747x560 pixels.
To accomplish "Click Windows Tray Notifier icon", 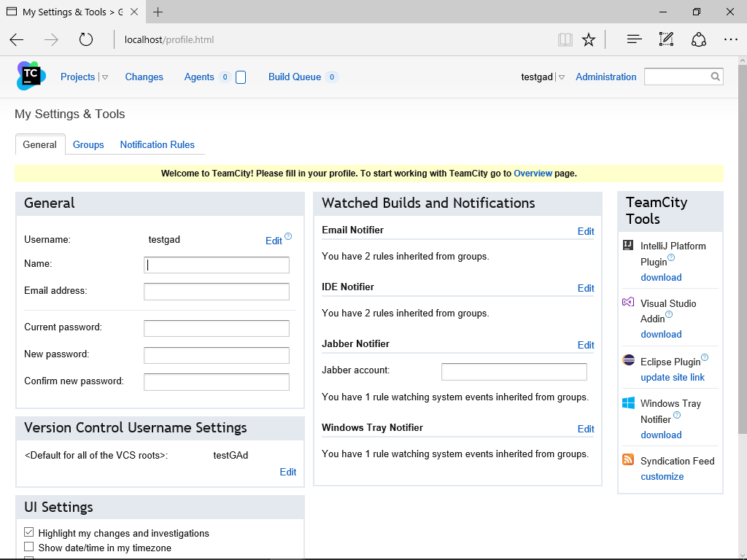I will point(628,402).
